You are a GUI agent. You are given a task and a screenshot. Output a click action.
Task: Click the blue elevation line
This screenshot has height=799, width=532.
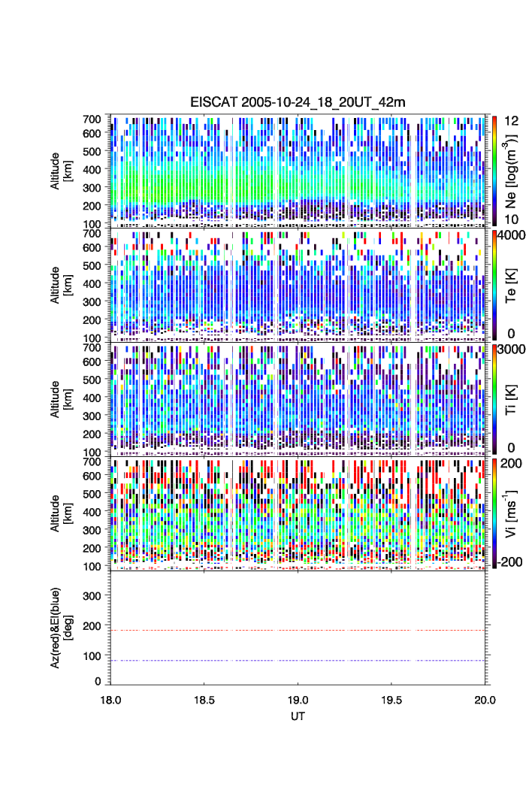[301, 661]
